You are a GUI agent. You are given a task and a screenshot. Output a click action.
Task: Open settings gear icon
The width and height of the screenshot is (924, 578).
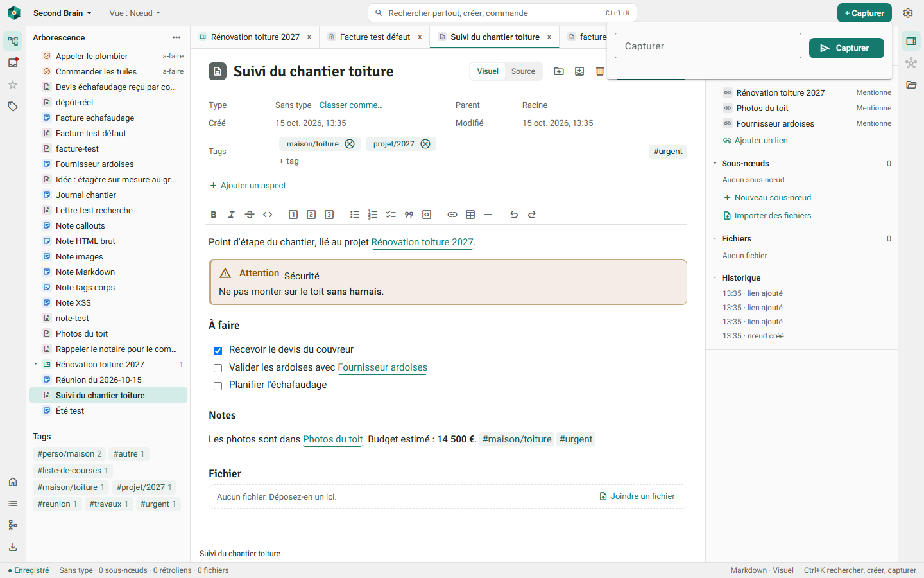tap(908, 13)
